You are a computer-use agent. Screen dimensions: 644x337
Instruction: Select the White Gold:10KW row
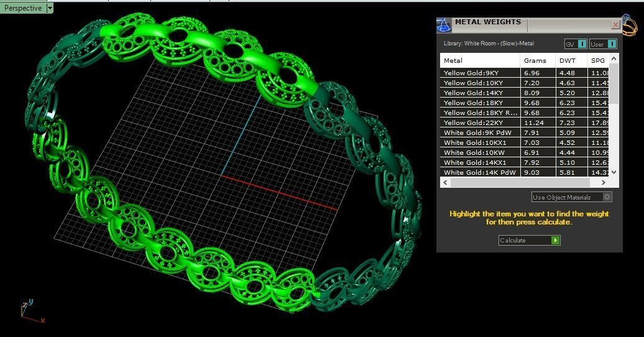(x=525, y=152)
